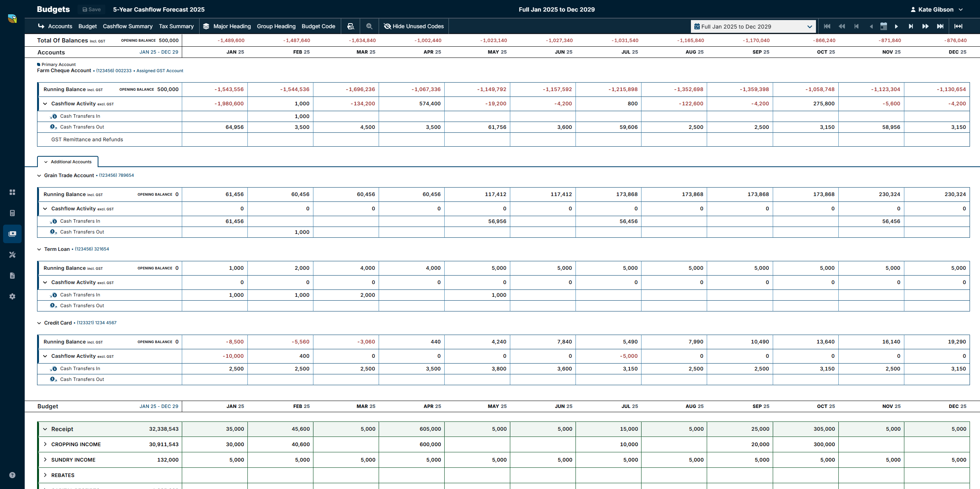Click Term Loan account number 321654

coord(92,249)
